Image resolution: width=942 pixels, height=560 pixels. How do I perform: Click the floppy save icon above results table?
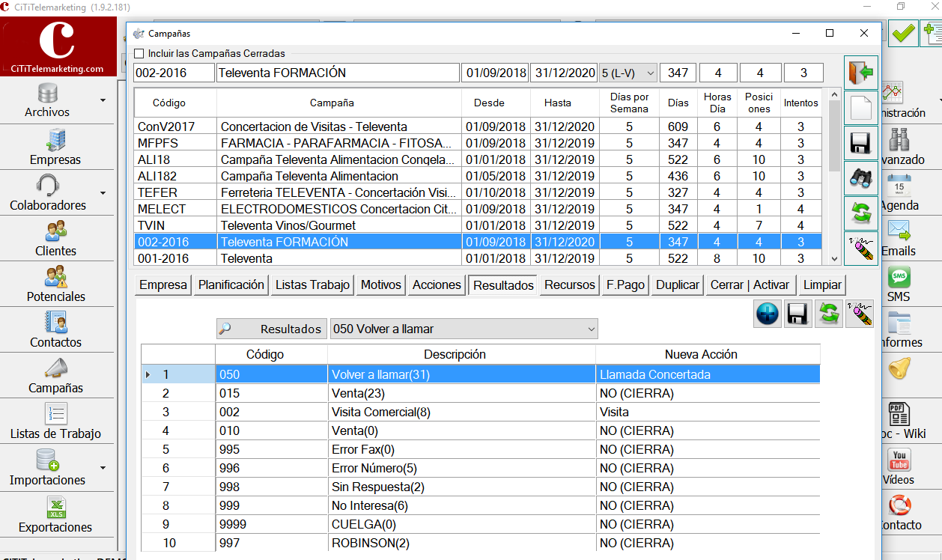(798, 313)
